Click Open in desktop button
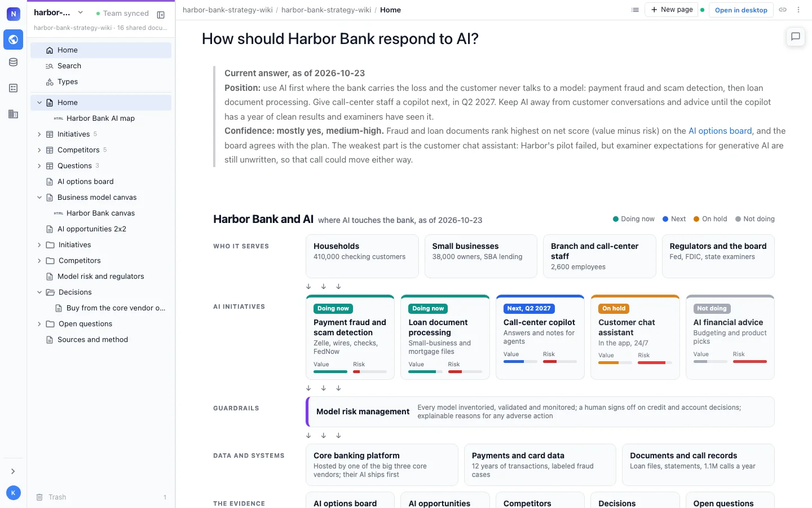Viewport: 812px width, 508px height. point(741,10)
